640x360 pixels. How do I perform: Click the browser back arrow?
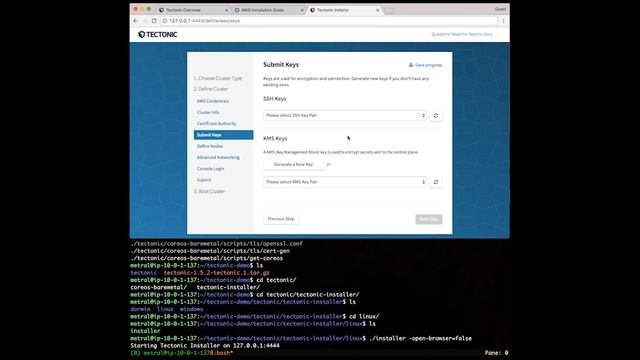click(136, 21)
